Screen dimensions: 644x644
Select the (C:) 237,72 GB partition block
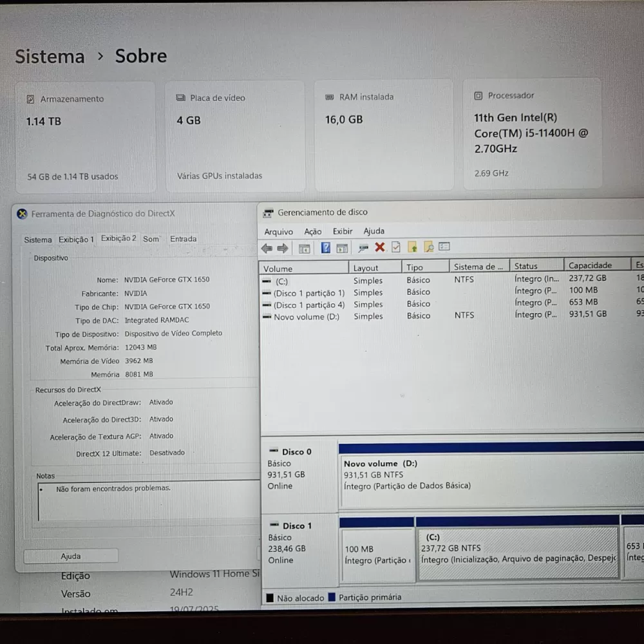tap(518, 553)
